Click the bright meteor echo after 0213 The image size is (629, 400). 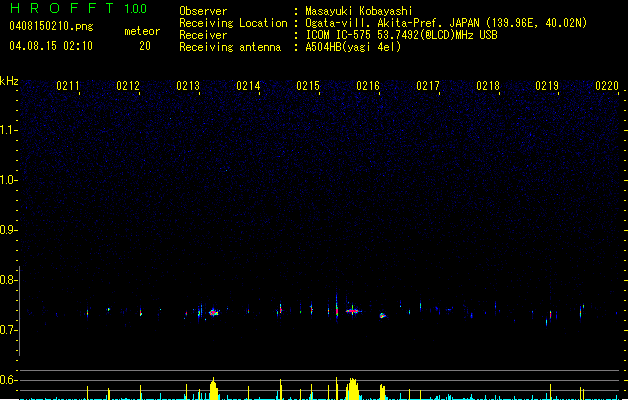(213, 313)
